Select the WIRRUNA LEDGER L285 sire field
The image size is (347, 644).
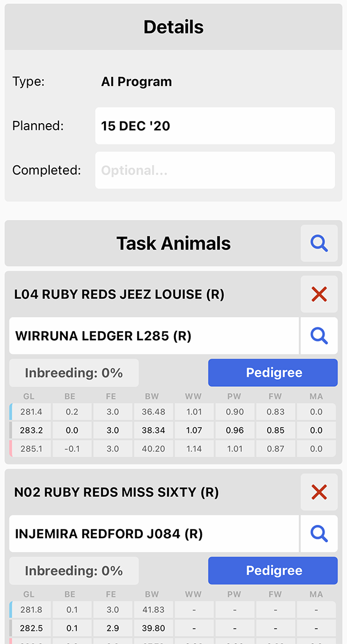point(154,336)
